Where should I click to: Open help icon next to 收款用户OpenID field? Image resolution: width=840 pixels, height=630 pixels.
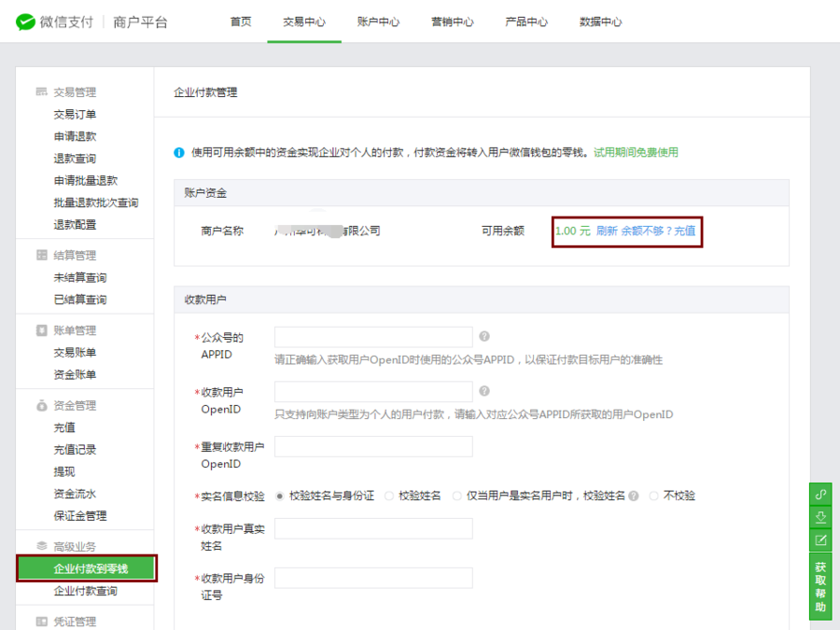coord(484,391)
